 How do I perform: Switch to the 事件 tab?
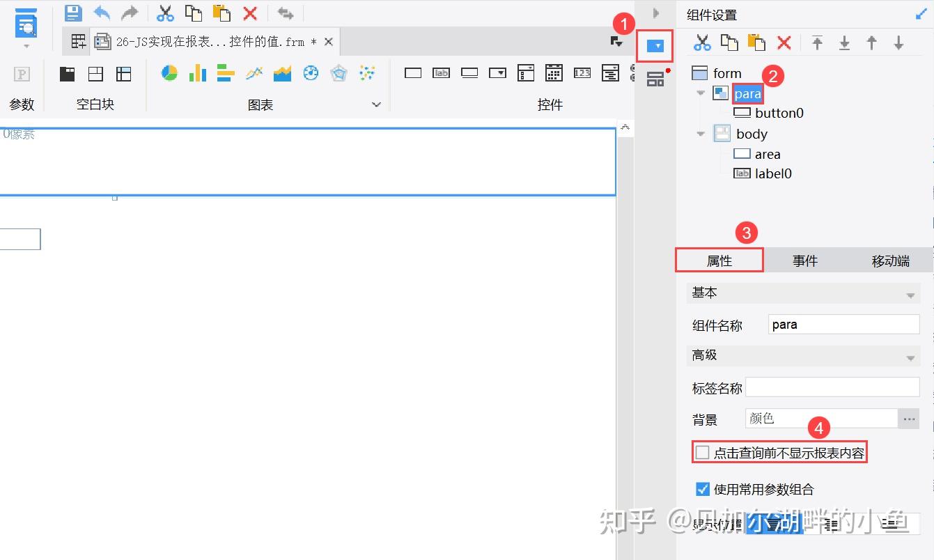804,260
